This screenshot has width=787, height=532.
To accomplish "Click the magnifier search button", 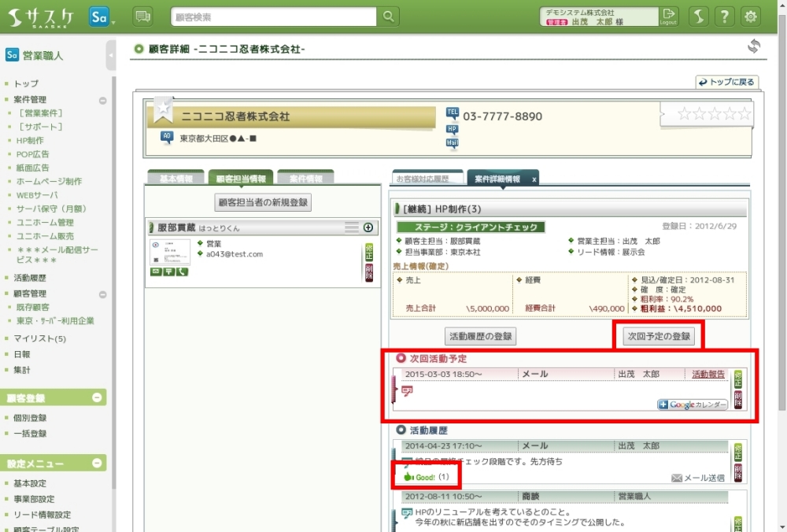I will tap(389, 17).
